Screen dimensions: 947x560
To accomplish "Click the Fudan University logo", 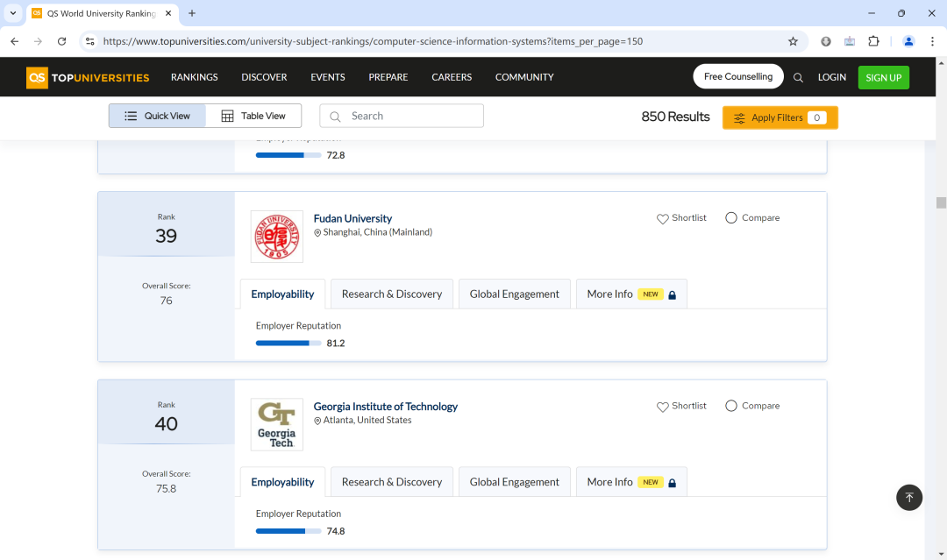I will (276, 237).
